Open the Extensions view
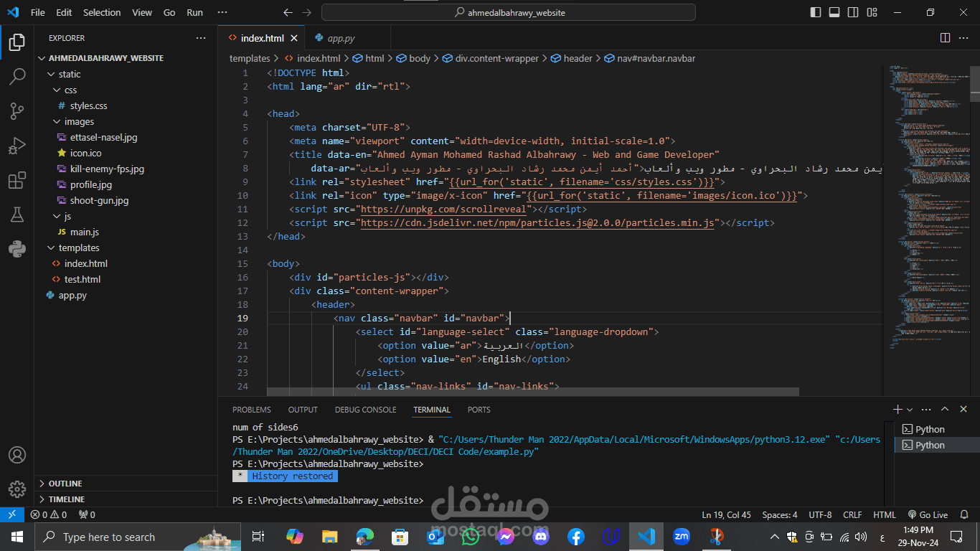This screenshot has height=551, width=980. coord(17,180)
